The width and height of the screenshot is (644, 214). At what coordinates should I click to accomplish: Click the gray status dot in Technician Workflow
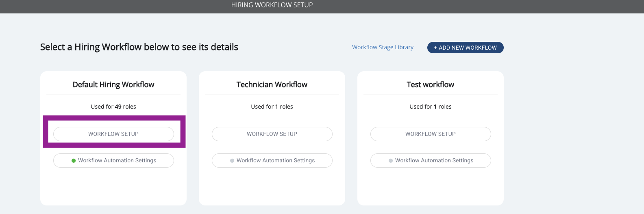pyautogui.click(x=232, y=161)
